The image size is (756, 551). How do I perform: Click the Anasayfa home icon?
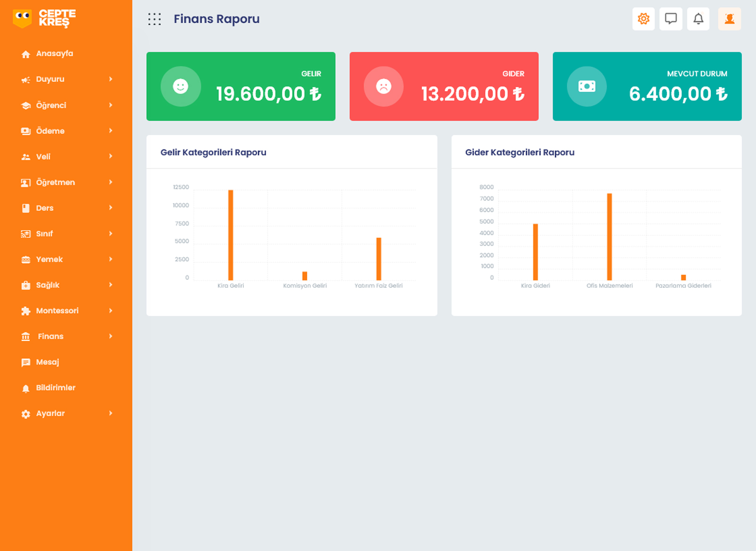click(x=26, y=54)
